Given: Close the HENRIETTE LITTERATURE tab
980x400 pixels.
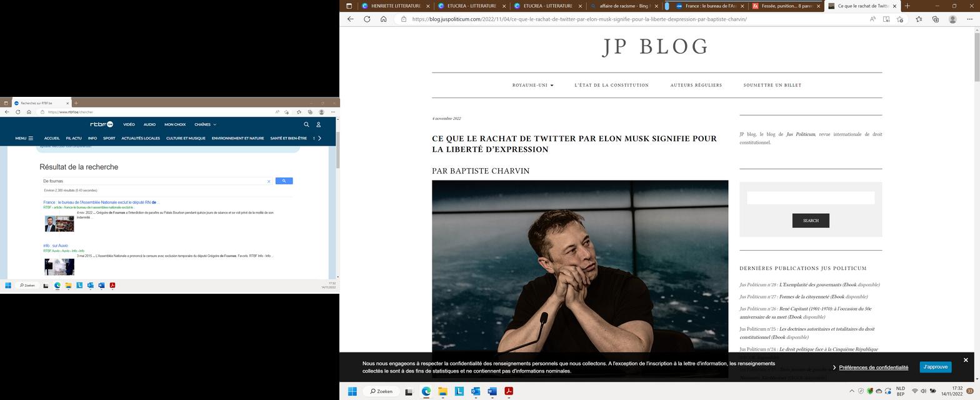Looking at the screenshot, I should (429, 6).
